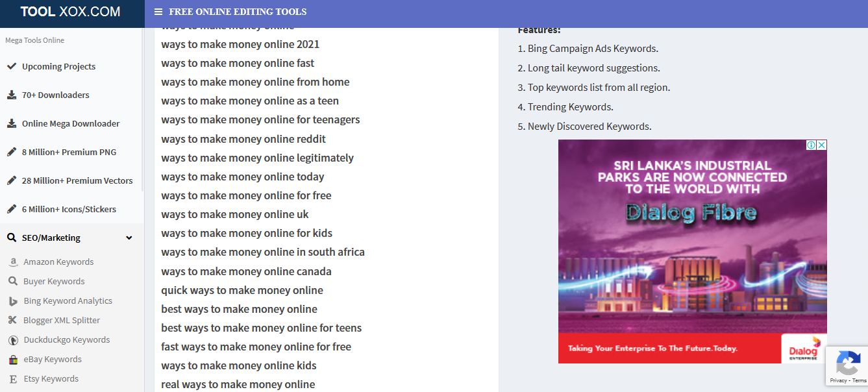Screen dimensions: 868x392
Task: Open the reCAPTCHA Privacy link
Action: [838, 380]
